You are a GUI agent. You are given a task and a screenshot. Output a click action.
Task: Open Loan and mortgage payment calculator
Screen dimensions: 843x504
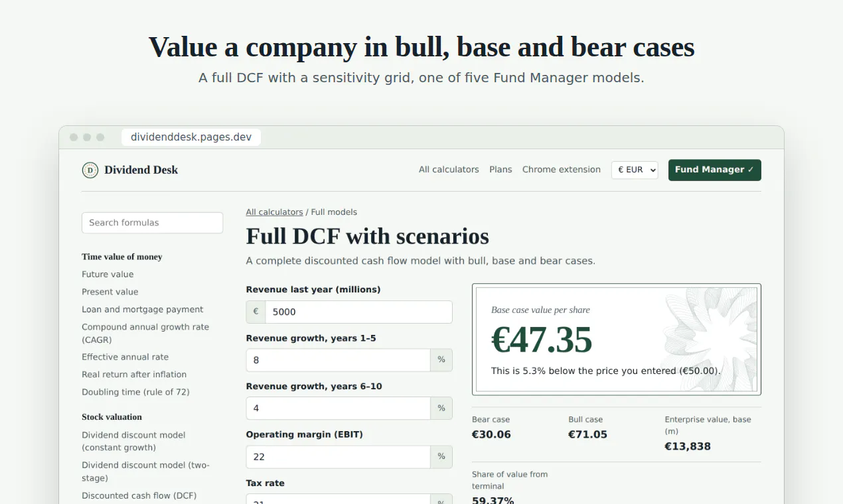(143, 310)
